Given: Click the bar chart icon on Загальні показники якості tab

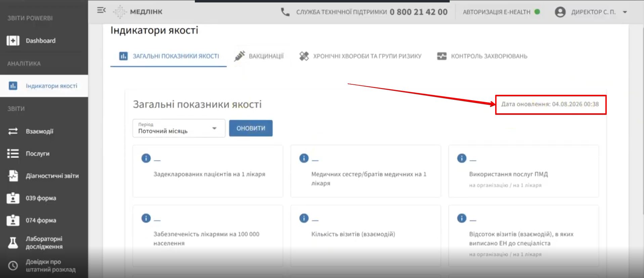Looking at the screenshot, I should tap(123, 56).
